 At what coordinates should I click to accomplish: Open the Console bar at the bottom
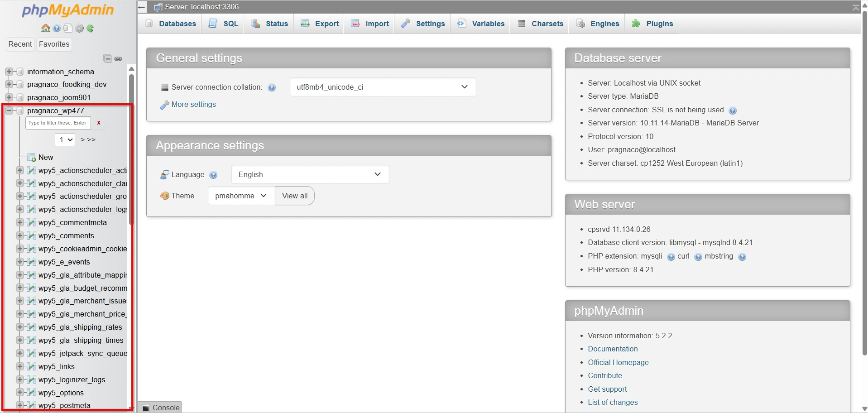click(161, 407)
